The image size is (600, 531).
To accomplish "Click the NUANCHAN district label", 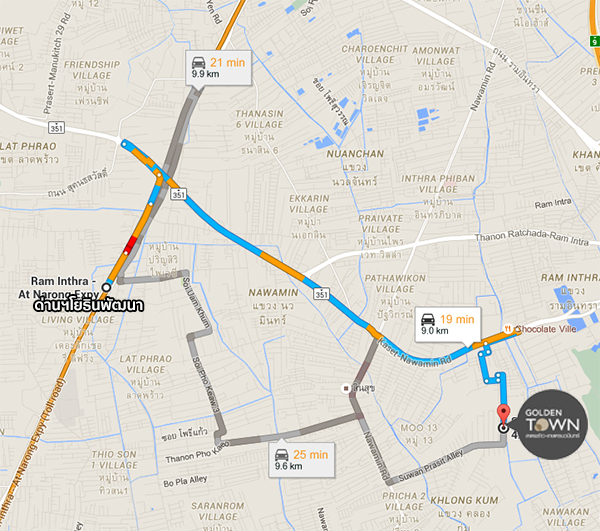I will click(x=355, y=154).
